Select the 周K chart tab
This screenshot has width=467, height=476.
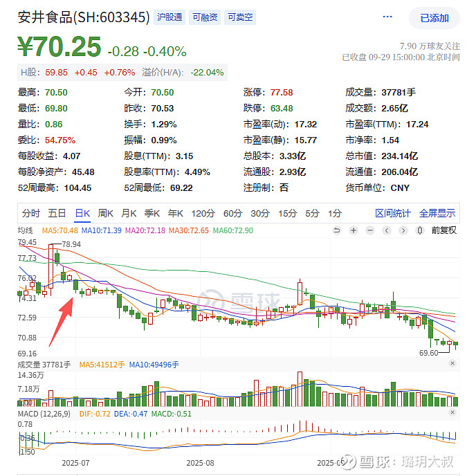click(x=105, y=213)
